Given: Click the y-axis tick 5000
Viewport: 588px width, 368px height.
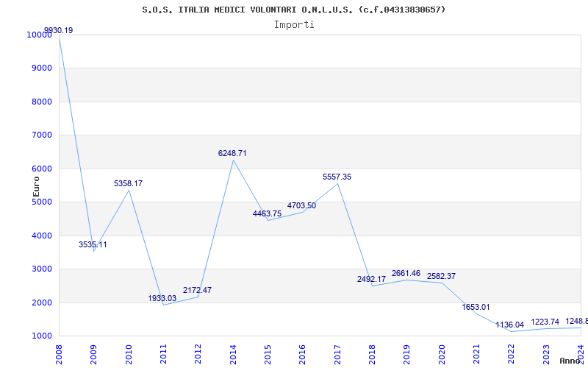Looking at the screenshot, I should coord(42,202).
